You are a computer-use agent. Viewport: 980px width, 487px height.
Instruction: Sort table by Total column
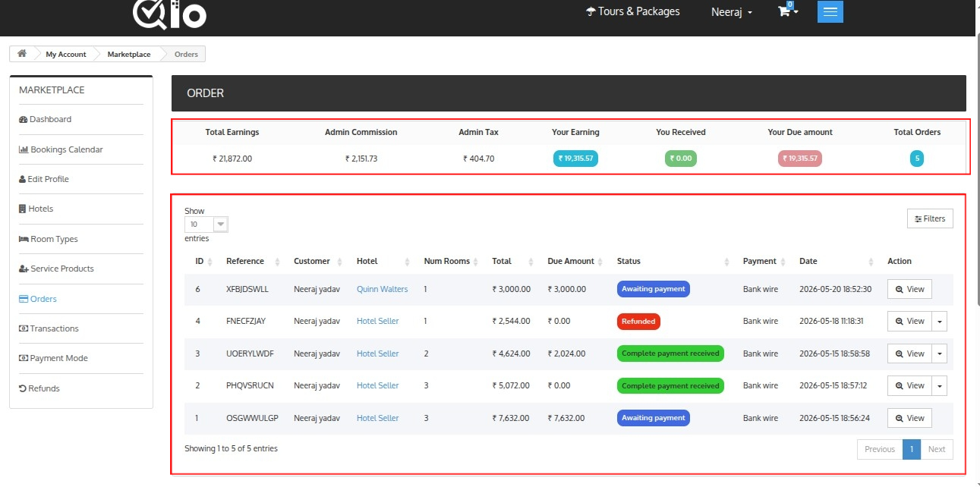pyautogui.click(x=513, y=261)
